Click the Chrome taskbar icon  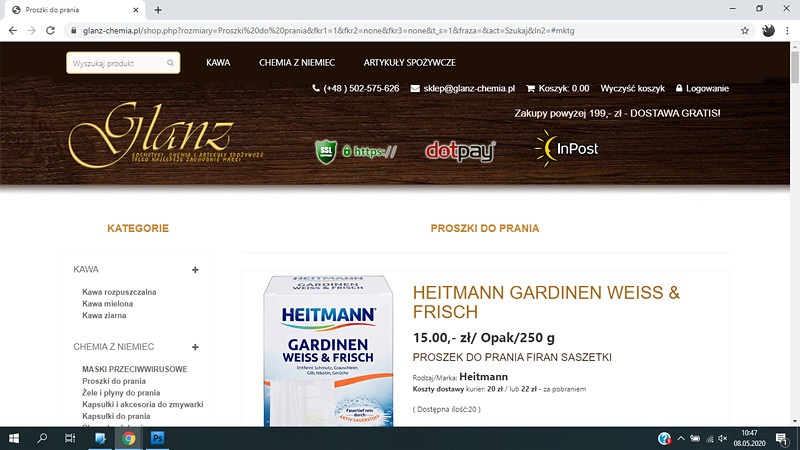coord(129,438)
